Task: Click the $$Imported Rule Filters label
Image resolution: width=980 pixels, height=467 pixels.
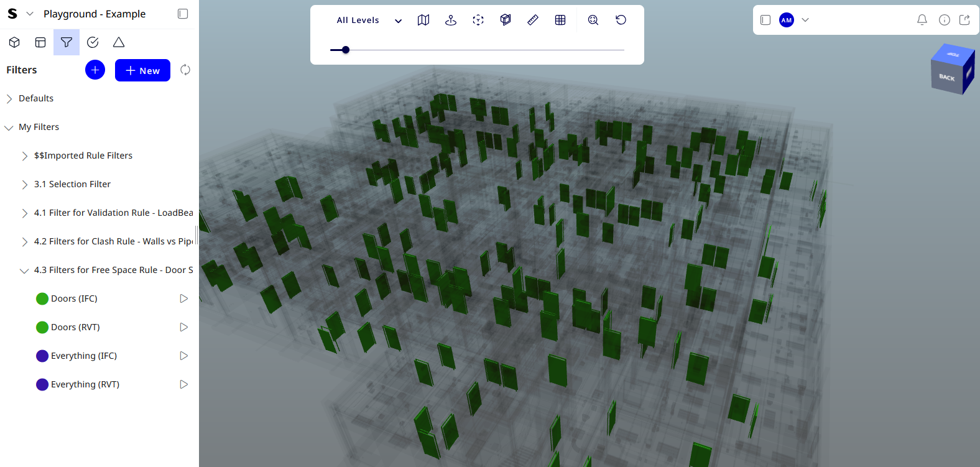Action: pos(83,155)
